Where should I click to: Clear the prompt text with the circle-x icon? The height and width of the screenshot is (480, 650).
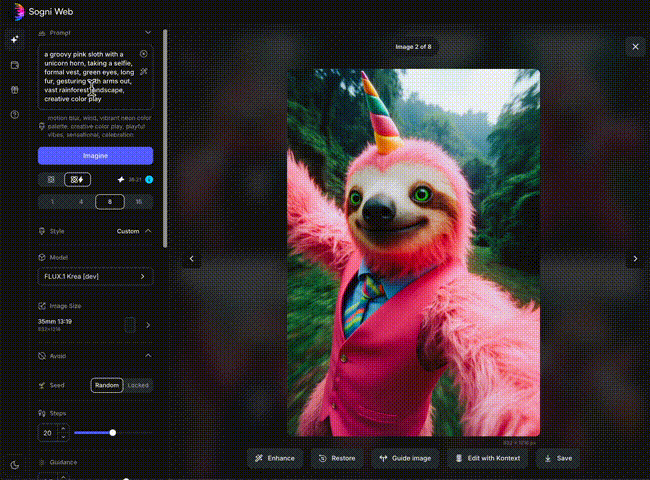coord(144,54)
